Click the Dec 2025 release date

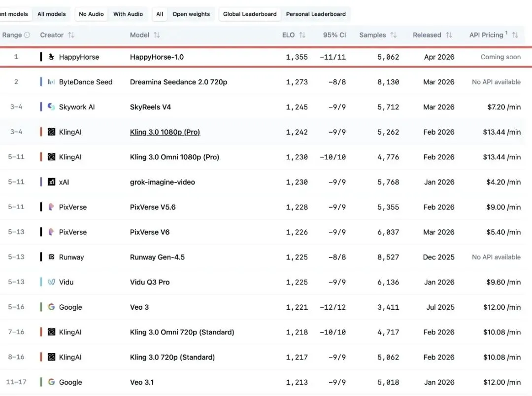(439, 257)
